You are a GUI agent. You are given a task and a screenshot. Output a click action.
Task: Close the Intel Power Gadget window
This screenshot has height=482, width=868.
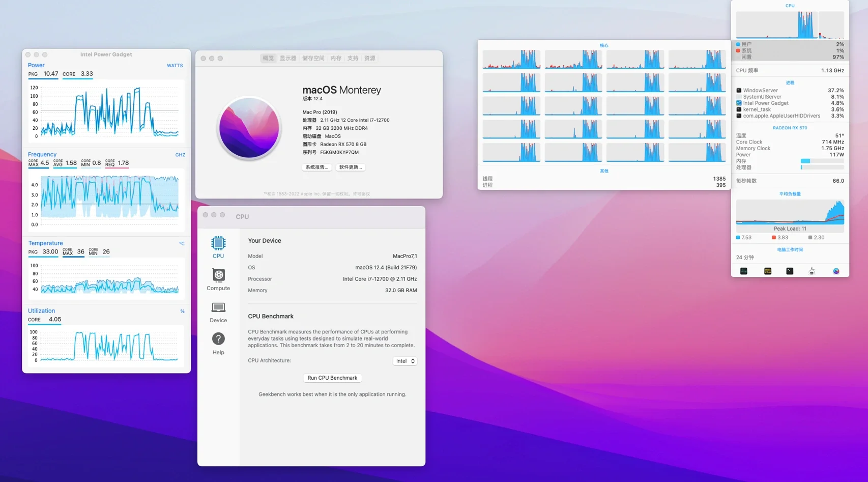tap(28, 54)
